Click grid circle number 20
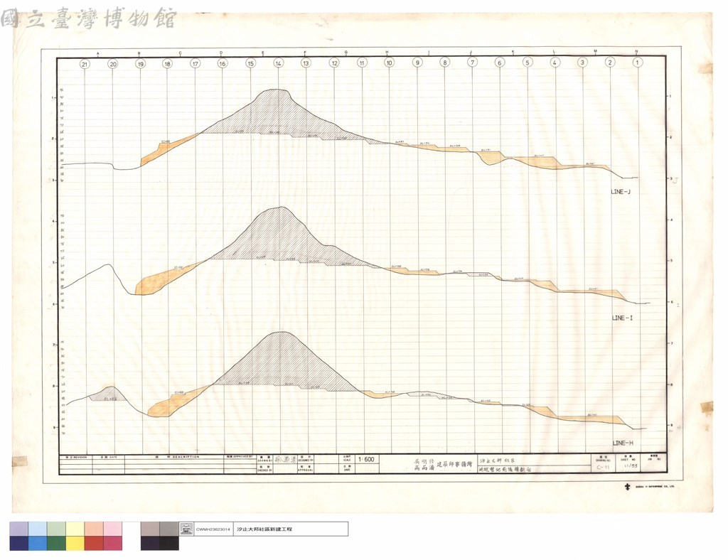The width and height of the screenshot is (728, 560). [x=113, y=64]
